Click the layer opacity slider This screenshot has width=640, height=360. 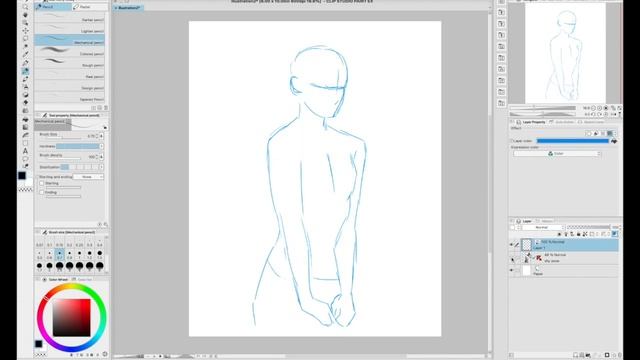pyautogui.click(x=589, y=227)
